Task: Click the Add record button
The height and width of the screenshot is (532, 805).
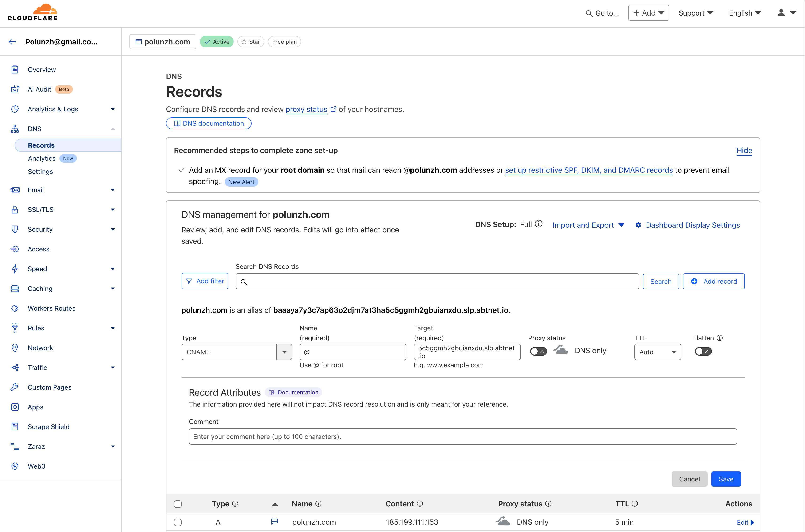Action: coord(714,281)
